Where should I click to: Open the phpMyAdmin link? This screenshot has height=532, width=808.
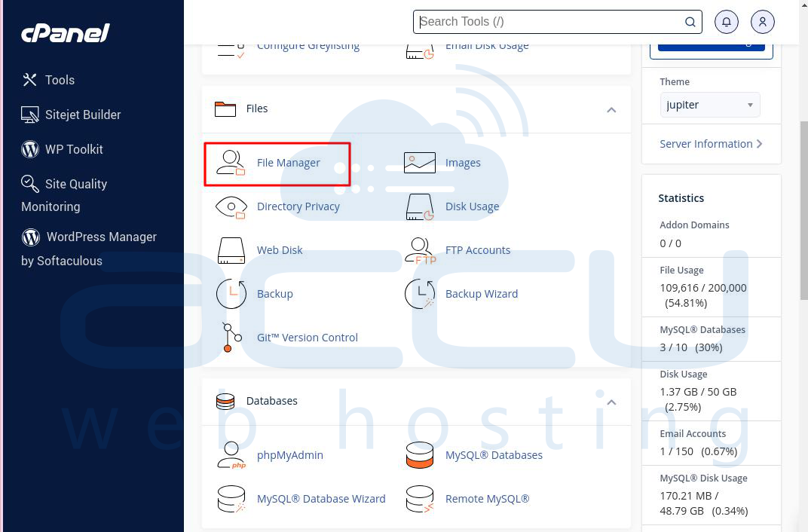coord(290,455)
